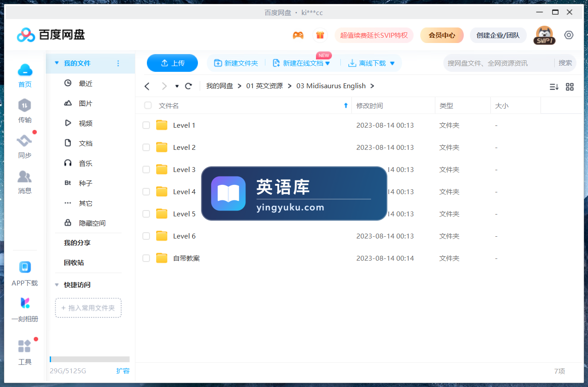Screen dimensions: 588x387
Task: Click the 新建文件夹 button
Action: pyautogui.click(x=236, y=63)
